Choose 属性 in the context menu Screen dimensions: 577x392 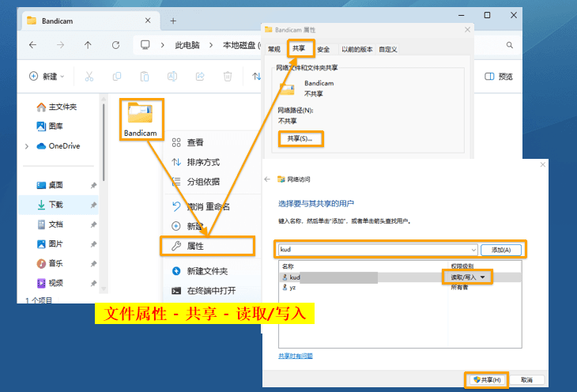pos(208,246)
